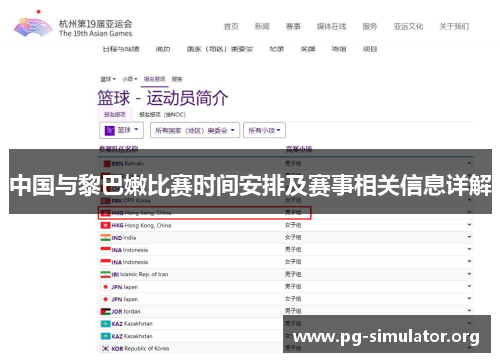Expand the IRI Islamic Rep. of Iran row
The height and width of the screenshot is (362, 500).
coord(469,274)
